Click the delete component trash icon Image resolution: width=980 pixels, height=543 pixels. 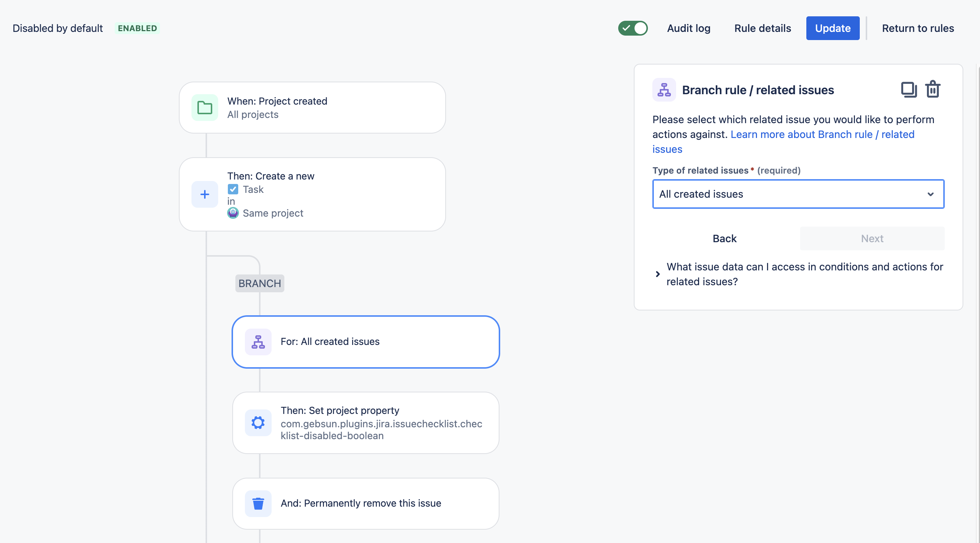pyautogui.click(x=933, y=89)
